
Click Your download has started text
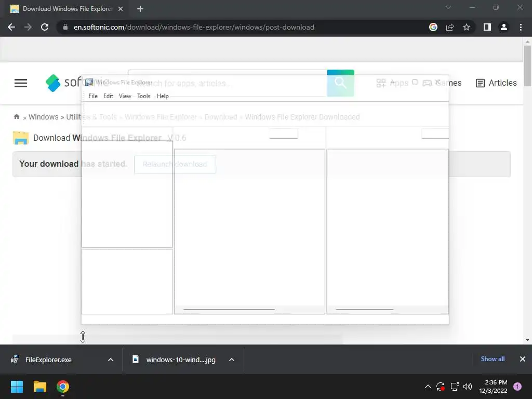click(x=73, y=164)
